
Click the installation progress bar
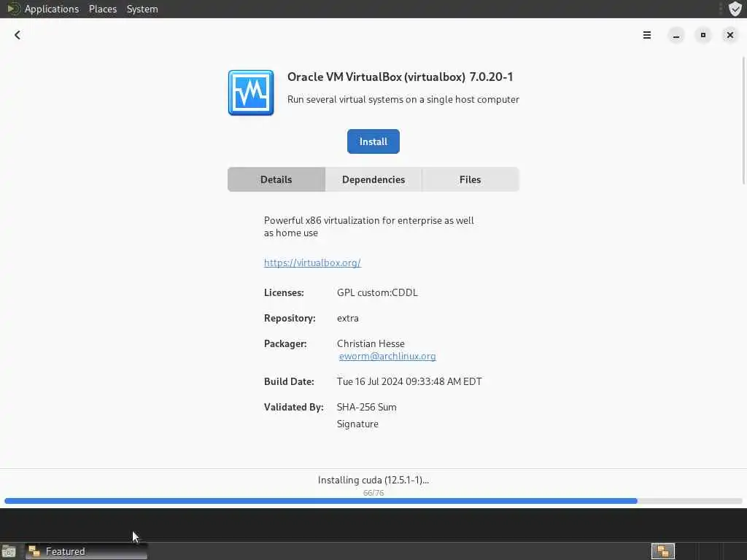[373, 501]
